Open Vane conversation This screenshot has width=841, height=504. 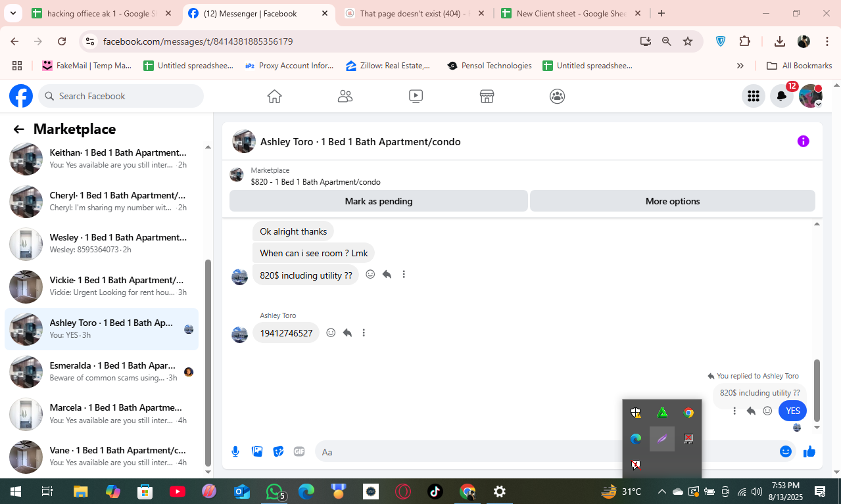101,457
